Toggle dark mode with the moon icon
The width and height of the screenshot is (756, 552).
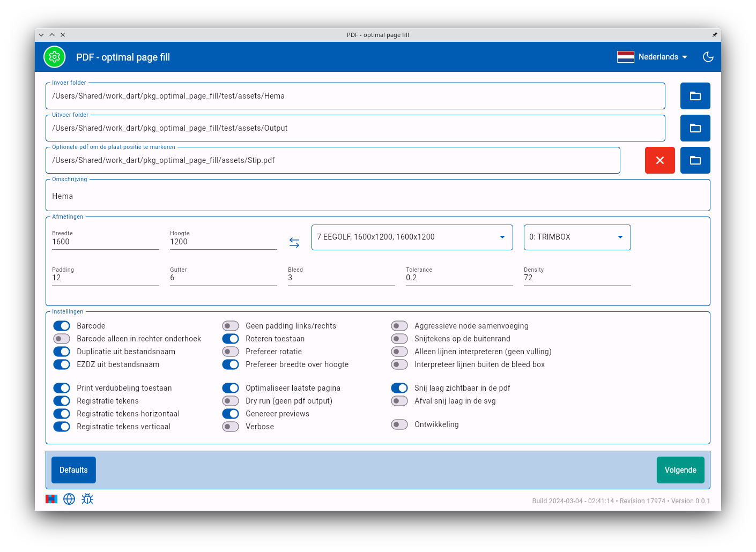708,57
